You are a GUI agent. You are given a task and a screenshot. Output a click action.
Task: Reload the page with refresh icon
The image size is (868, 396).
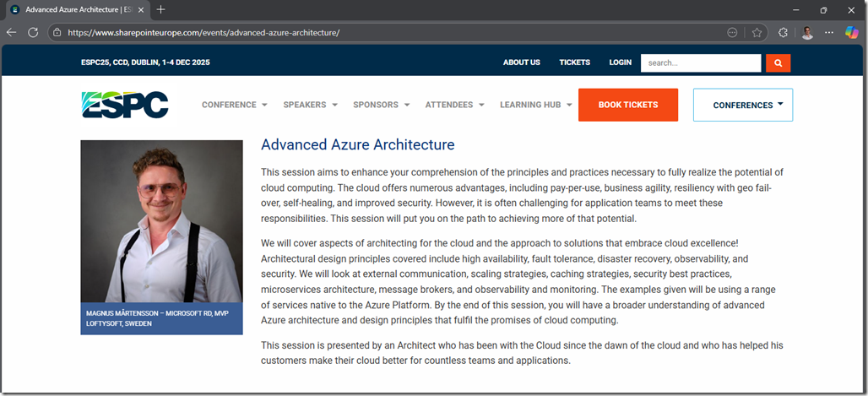click(x=33, y=33)
